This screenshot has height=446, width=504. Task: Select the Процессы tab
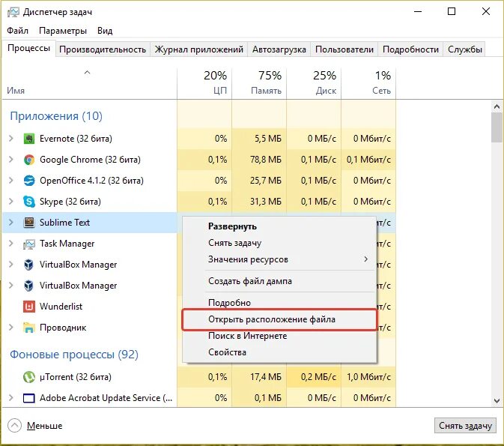click(28, 48)
